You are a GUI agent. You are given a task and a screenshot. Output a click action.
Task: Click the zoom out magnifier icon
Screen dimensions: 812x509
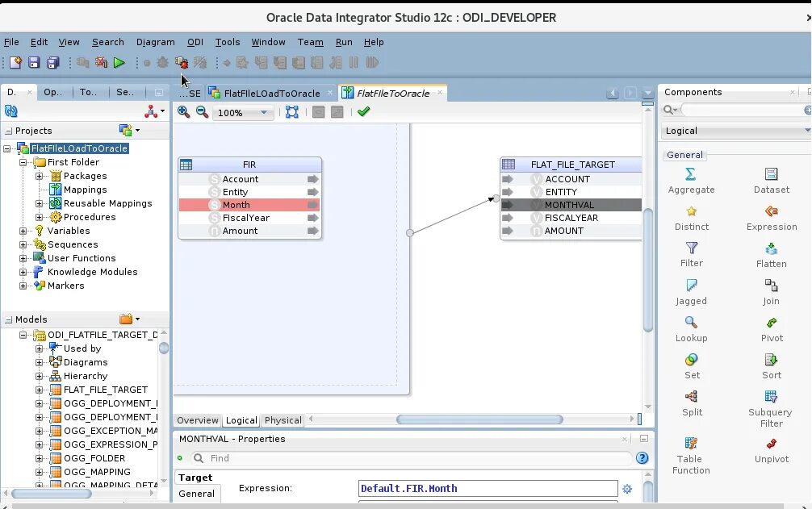pos(202,112)
